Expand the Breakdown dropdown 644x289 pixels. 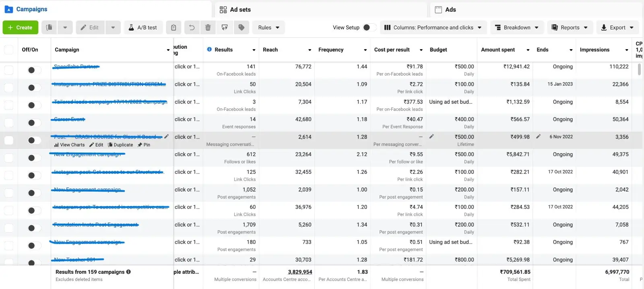point(517,27)
